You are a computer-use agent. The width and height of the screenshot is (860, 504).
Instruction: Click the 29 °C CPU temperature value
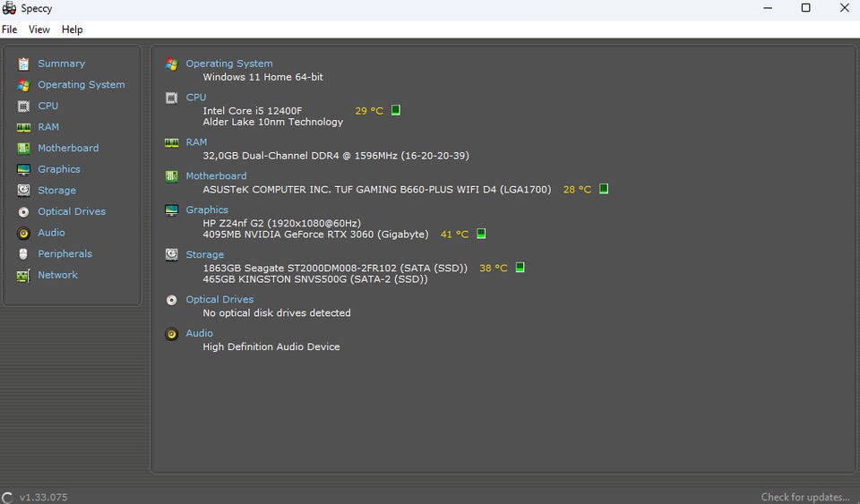(x=369, y=111)
